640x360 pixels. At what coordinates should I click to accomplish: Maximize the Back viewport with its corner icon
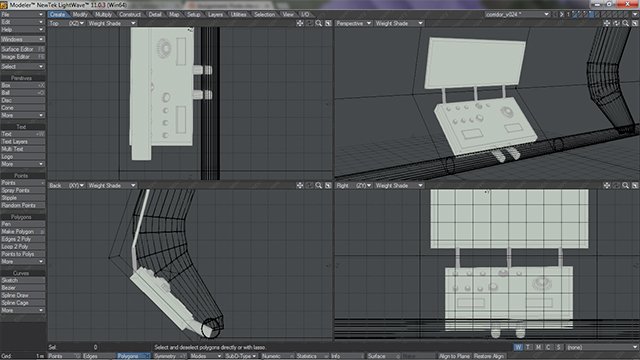(328, 185)
